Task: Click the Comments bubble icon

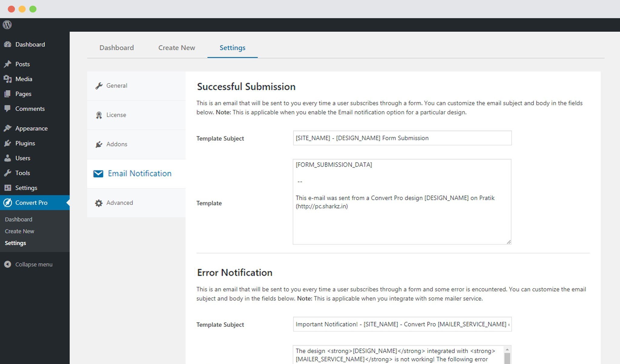Action: pos(8,109)
